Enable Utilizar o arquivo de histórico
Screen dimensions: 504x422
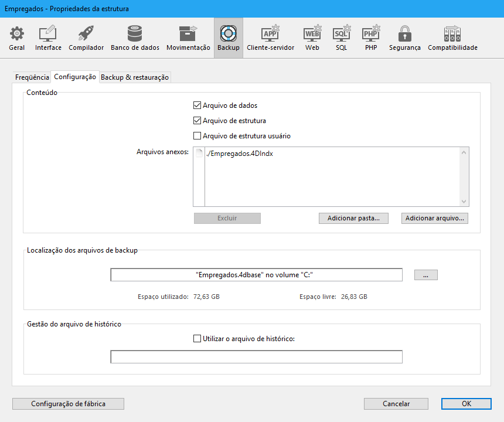pyautogui.click(x=197, y=338)
